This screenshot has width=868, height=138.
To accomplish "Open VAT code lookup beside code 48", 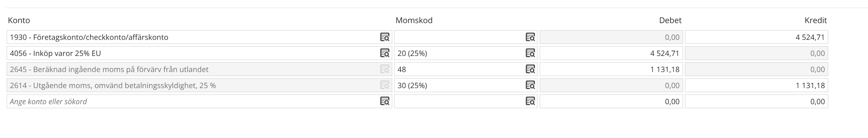I will point(530,69).
